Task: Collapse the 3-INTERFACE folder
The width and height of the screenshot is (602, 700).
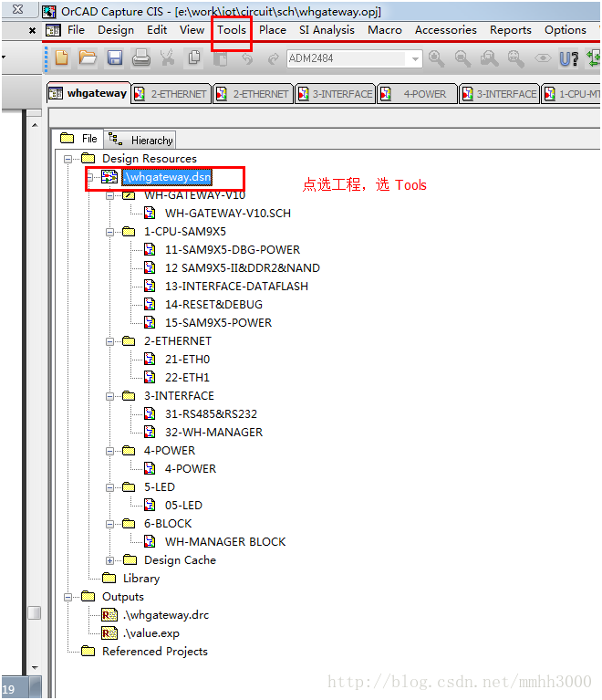Action: click(109, 396)
